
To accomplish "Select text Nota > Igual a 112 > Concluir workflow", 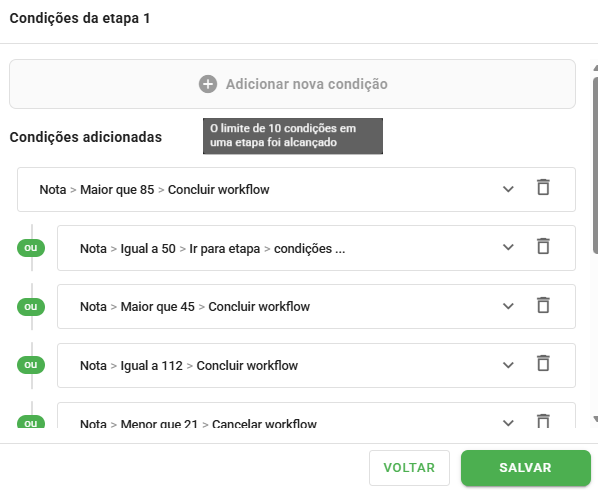I will coord(189,366).
